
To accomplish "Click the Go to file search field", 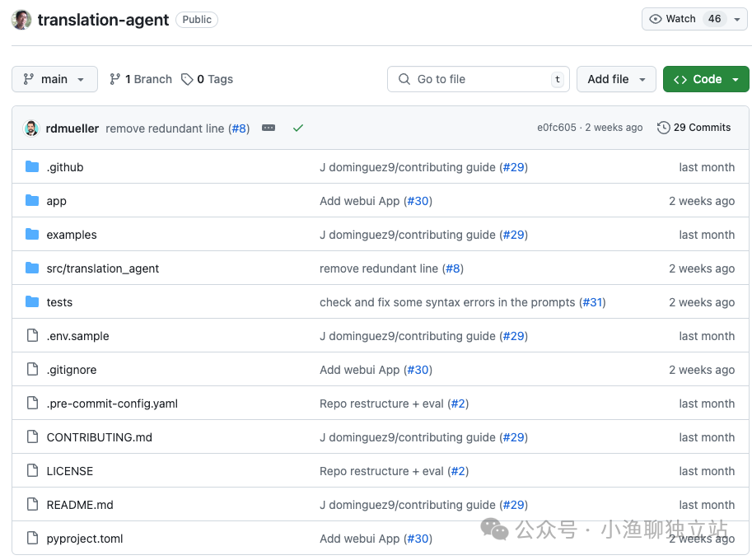I will click(x=479, y=79).
